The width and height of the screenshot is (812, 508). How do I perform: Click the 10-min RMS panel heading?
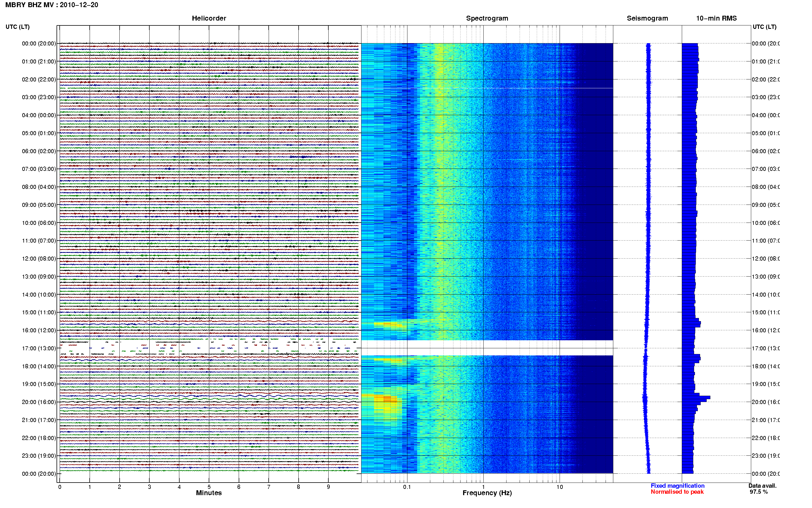[716, 18]
